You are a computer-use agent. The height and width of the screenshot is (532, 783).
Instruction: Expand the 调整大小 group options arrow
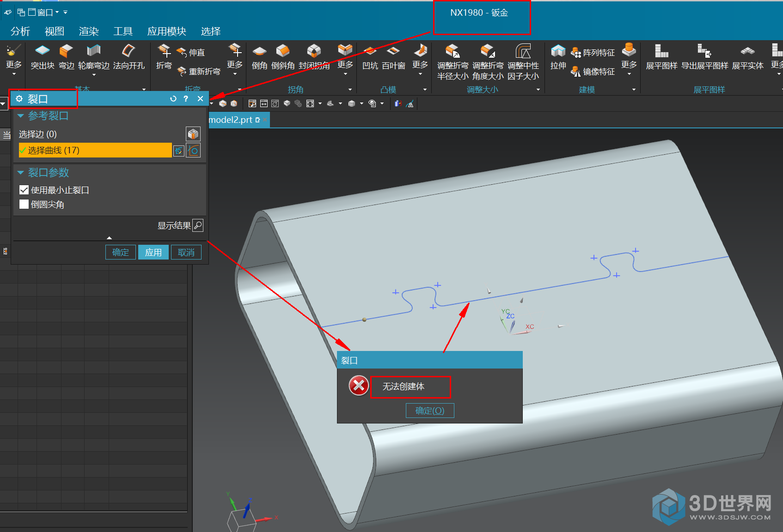click(538, 90)
